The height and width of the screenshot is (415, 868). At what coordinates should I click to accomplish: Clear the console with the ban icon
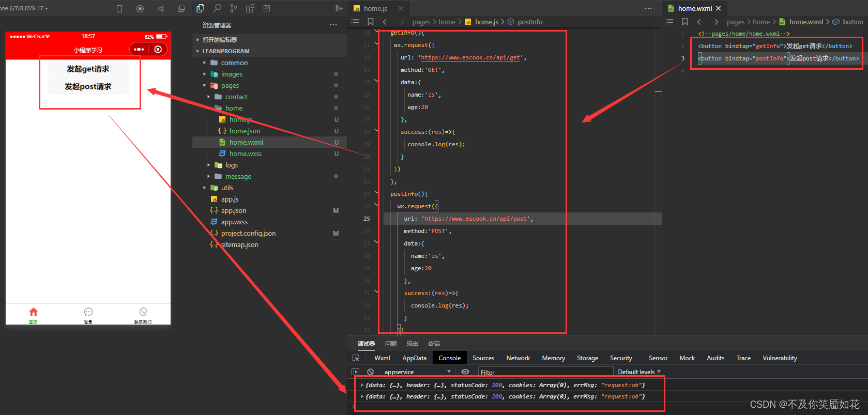pos(370,372)
